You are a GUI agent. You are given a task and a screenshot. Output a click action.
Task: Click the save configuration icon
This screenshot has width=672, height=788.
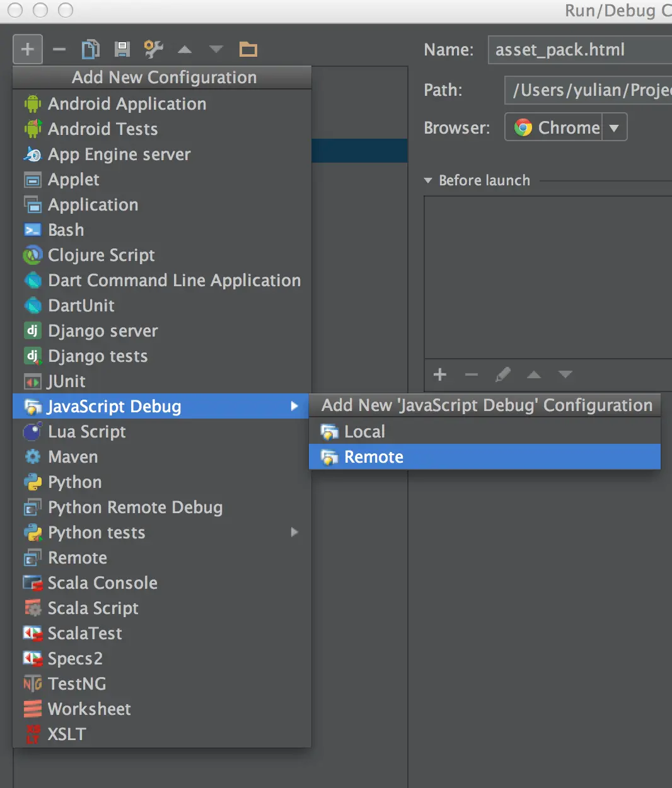click(122, 49)
